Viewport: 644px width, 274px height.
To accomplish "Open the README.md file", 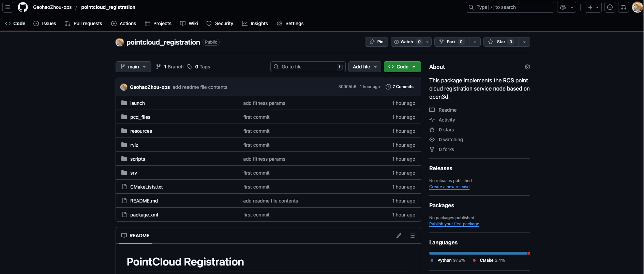I will [144, 201].
